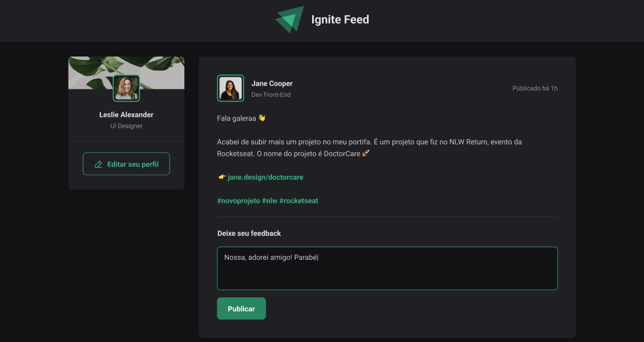Follow the #novoprojeto hashtag

pyautogui.click(x=239, y=201)
